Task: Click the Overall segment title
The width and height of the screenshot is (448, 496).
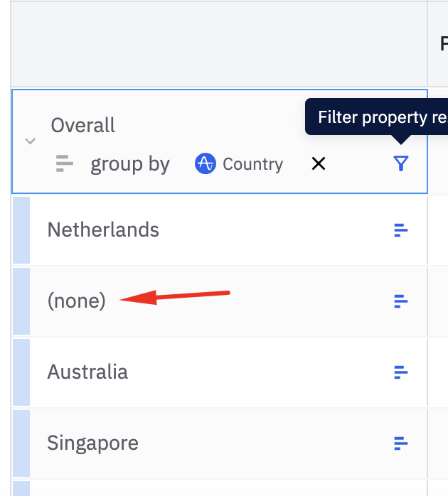Action: pyautogui.click(x=82, y=126)
